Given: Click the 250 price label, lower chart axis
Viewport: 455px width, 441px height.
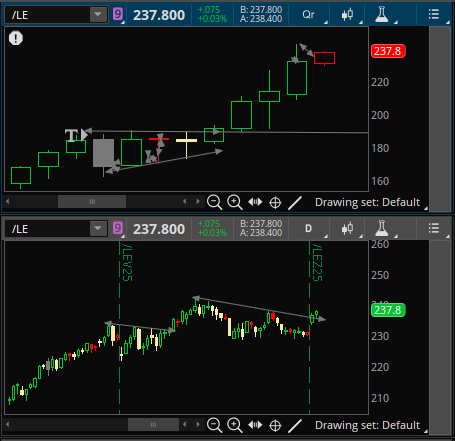Looking at the screenshot, I should 380,275.
